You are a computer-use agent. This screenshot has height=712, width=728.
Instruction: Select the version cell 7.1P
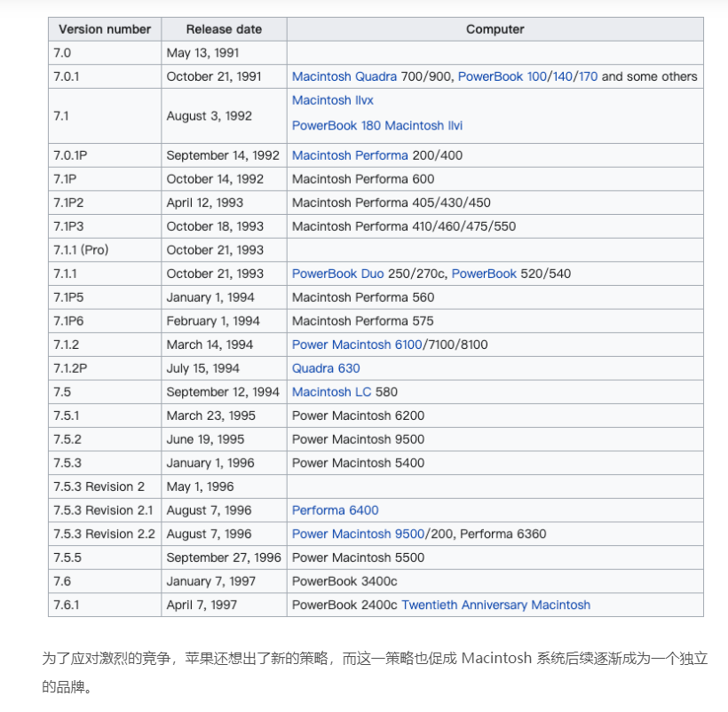tap(105, 179)
